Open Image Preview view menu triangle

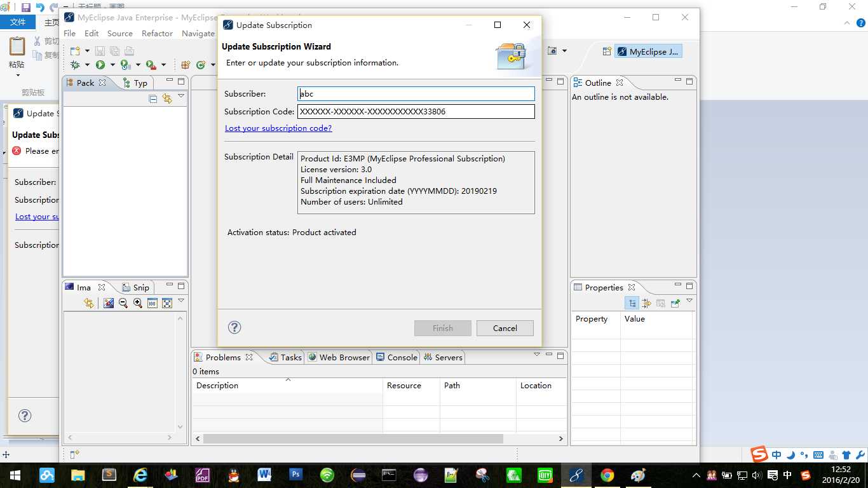point(181,301)
